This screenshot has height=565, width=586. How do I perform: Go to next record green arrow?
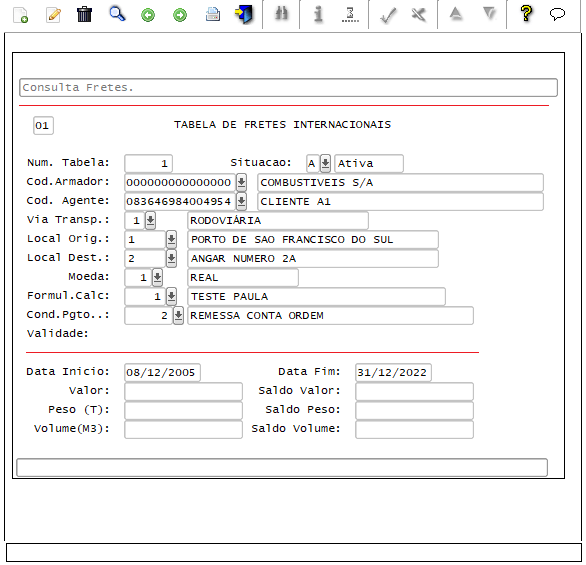180,15
